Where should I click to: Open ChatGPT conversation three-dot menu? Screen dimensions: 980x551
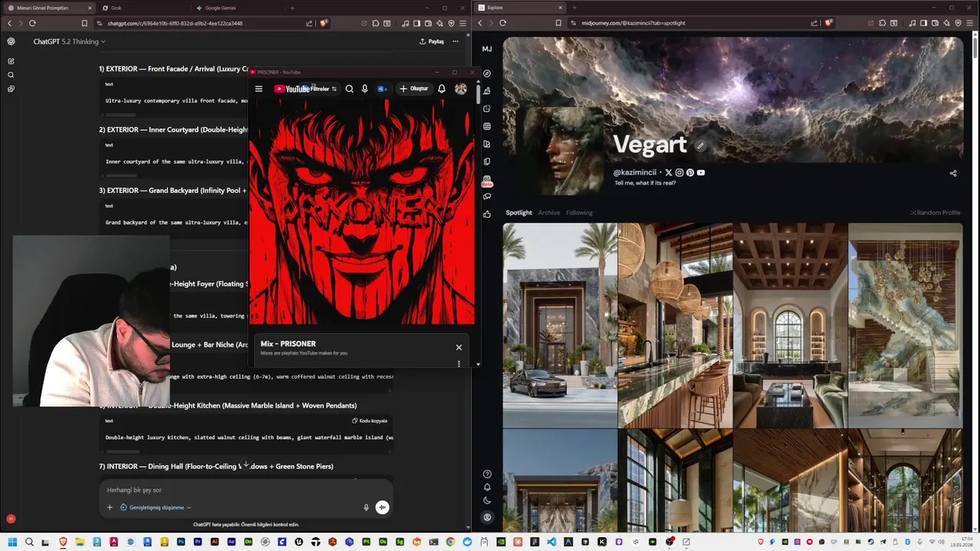point(456,41)
